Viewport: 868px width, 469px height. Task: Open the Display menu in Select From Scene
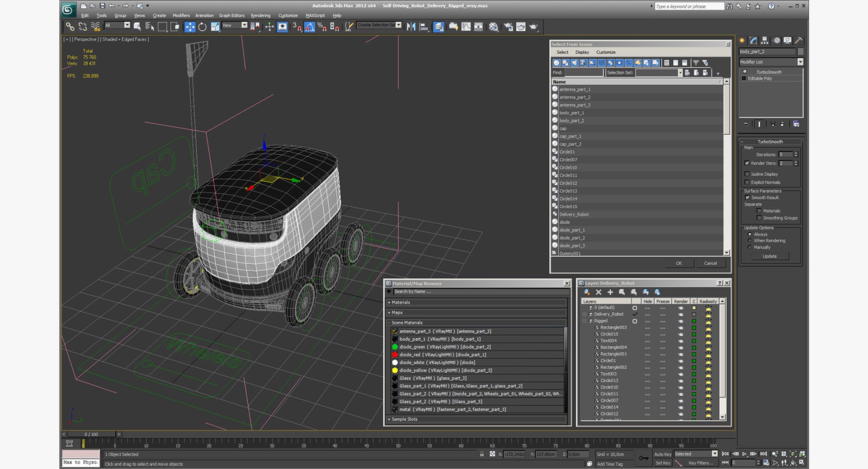582,52
